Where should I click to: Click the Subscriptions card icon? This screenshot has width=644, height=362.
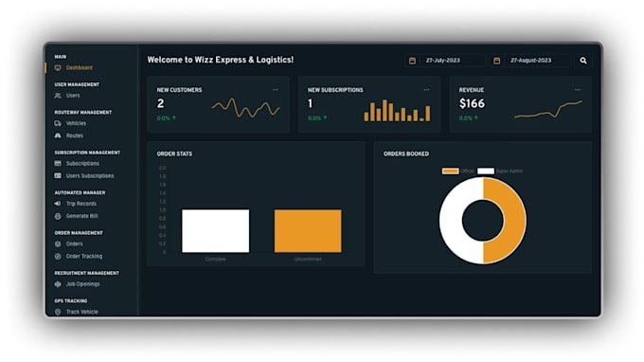pos(58,164)
